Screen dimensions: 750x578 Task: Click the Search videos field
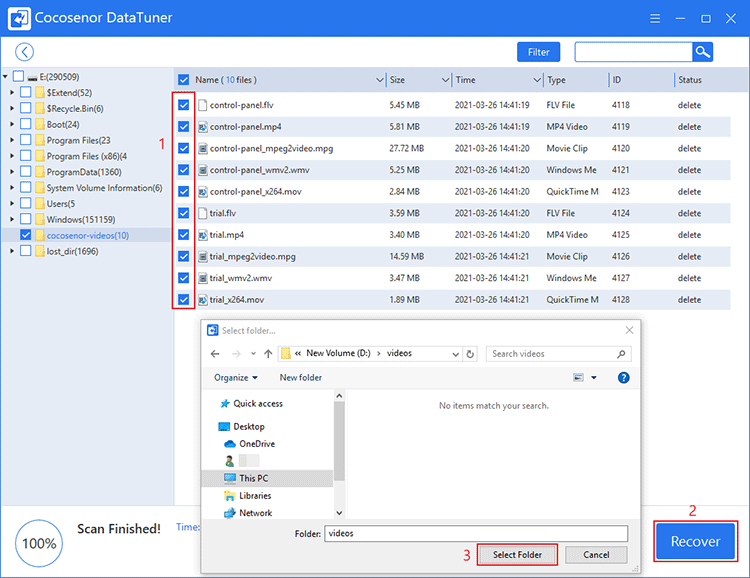(x=558, y=354)
